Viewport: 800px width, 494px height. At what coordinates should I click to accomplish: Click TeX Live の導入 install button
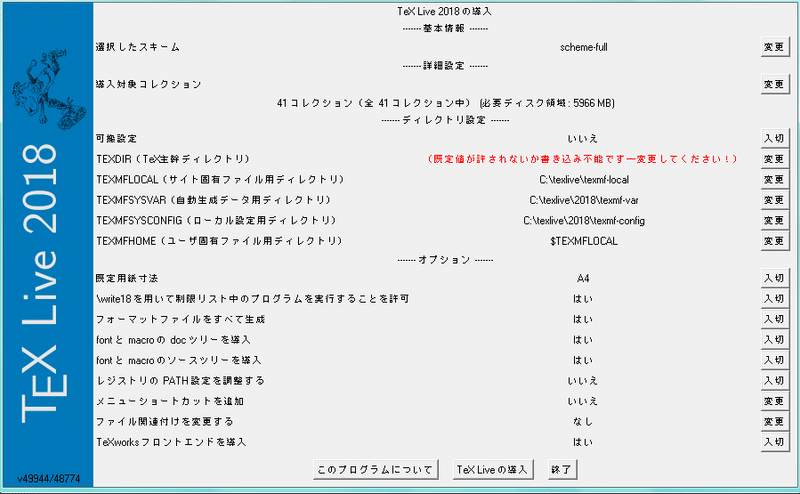(493, 470)
